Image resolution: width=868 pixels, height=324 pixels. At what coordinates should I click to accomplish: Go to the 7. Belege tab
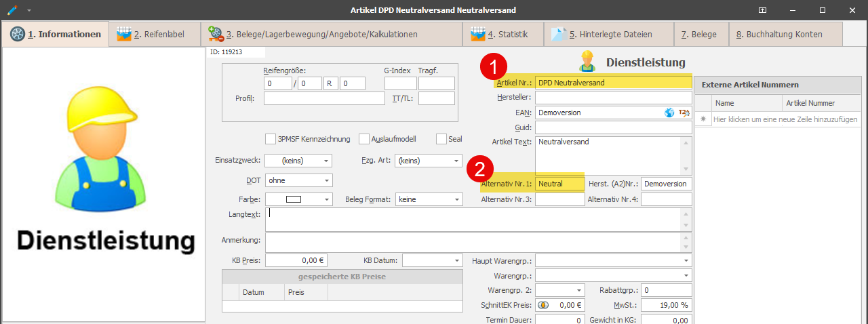[701, 34]
